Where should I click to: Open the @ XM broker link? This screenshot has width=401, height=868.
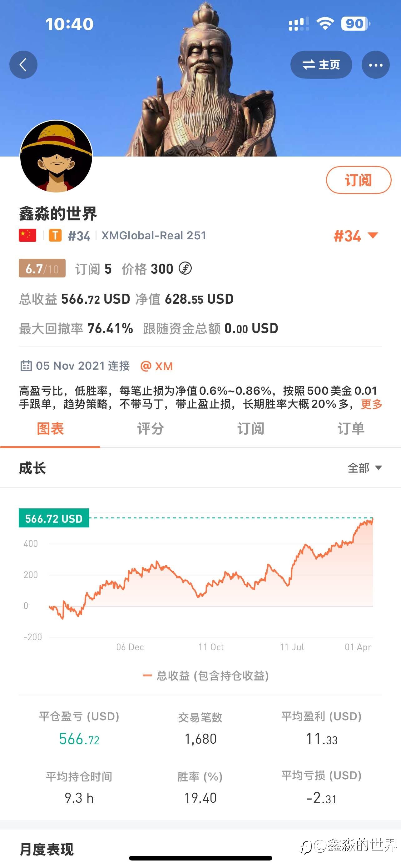point(156,366)
